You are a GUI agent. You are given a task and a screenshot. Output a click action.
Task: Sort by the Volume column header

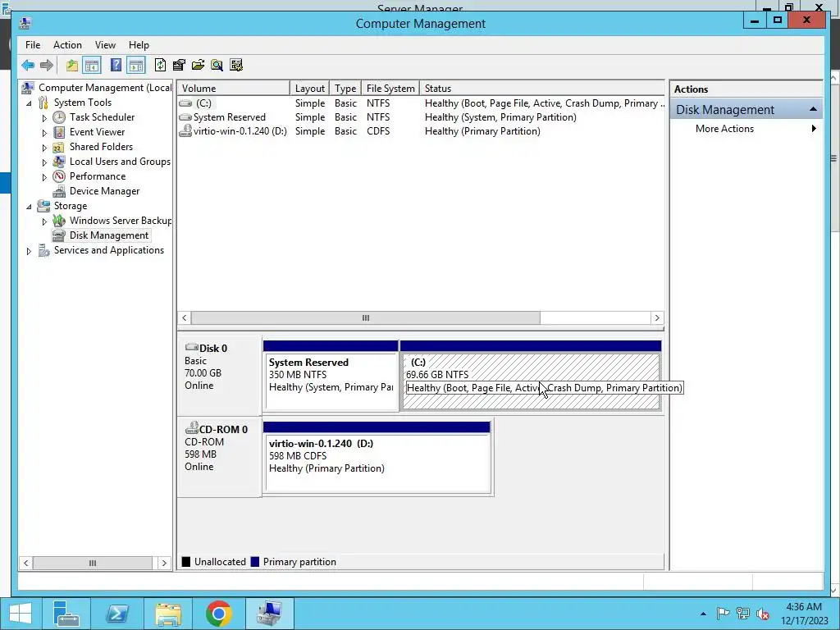[234, 89]
